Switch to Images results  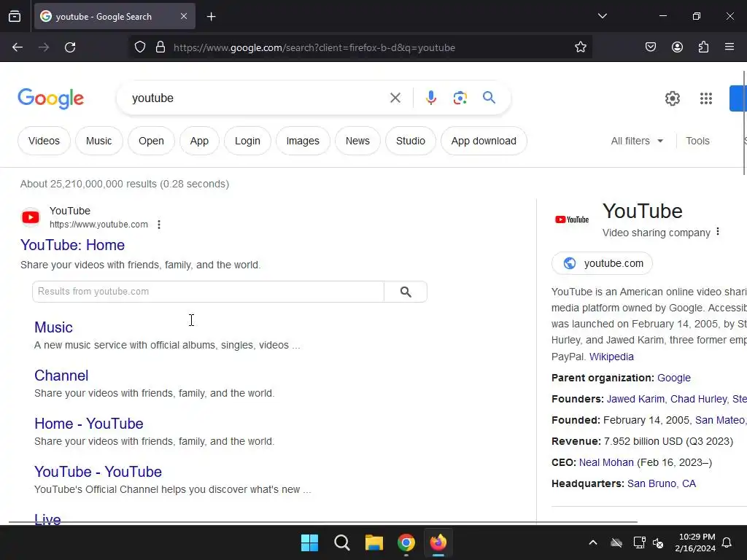tap(303, 141)
